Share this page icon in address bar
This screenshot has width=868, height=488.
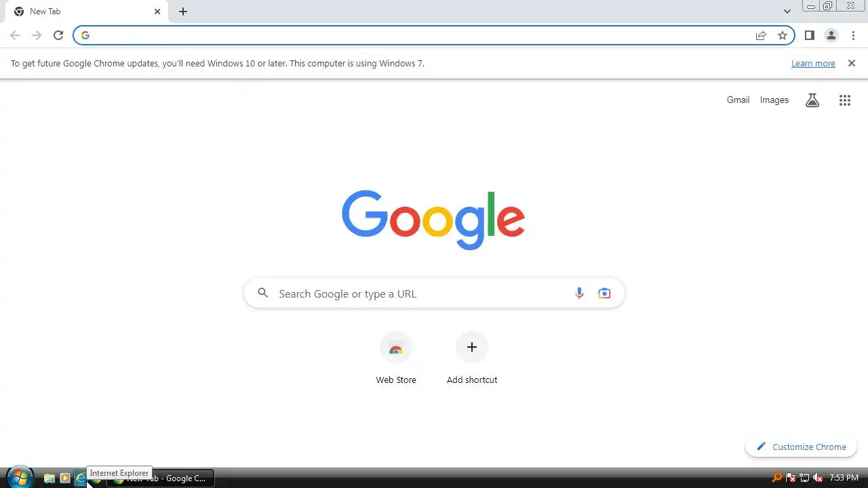tap(761, 35)
